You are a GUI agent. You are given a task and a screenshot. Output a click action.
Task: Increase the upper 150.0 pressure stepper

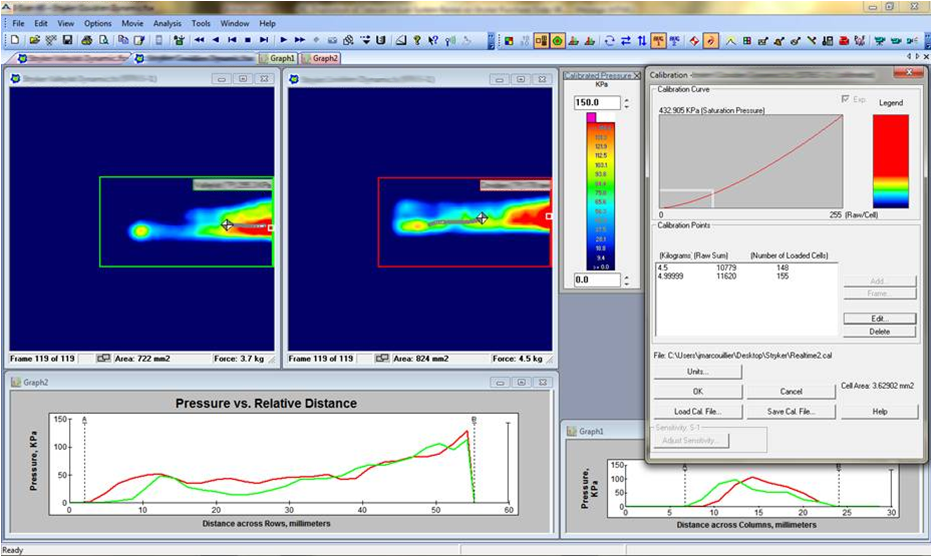[x=627, y=99]
